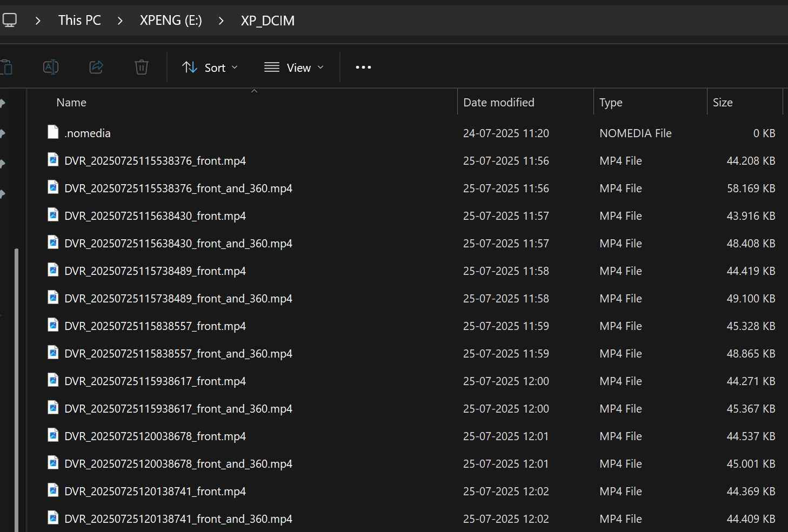Click the .nomedia file icon
Viewport: 788px width, 532px height.
pos(53,132)
